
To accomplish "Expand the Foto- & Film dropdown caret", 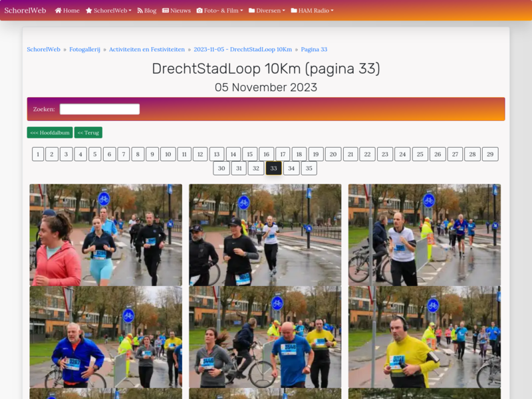I will [x=241, y=11].
